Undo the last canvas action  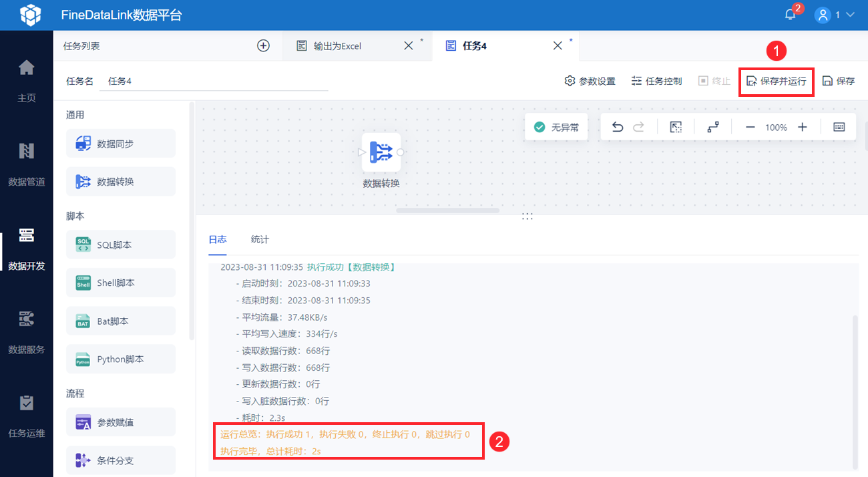[x=618, y=127]
